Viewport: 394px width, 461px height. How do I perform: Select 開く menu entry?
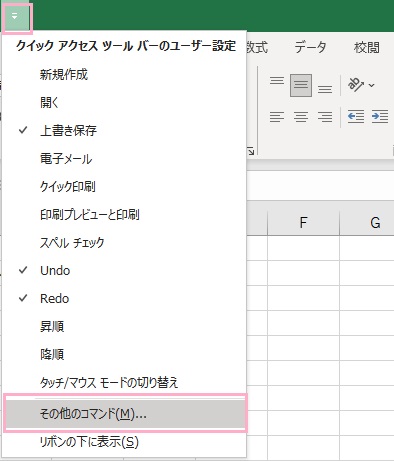(124, 102)
